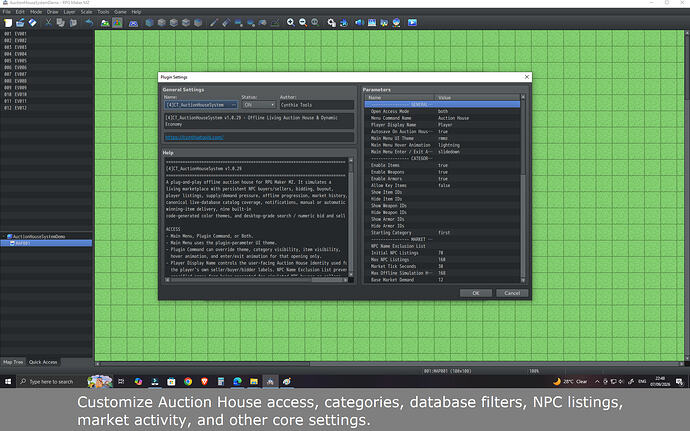
Task: Click the Undo arrow icon
Action: 89,22
